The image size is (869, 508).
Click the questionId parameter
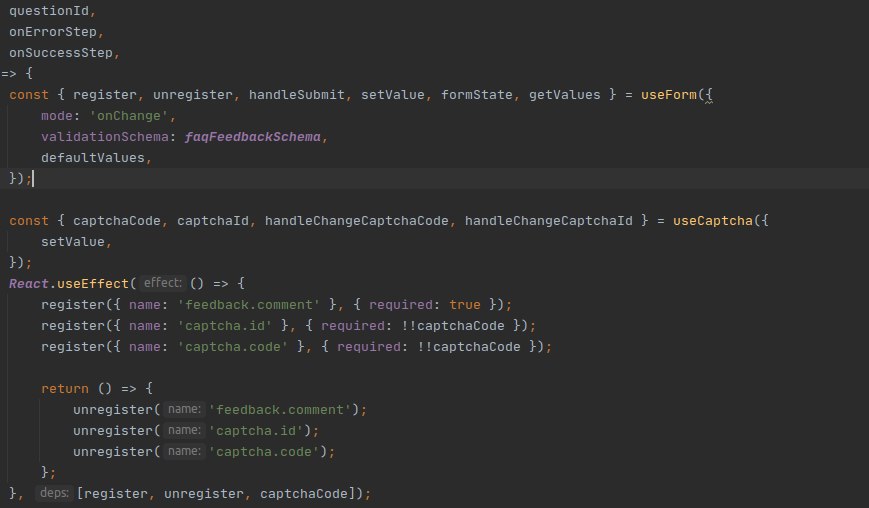tap(49, 11)
